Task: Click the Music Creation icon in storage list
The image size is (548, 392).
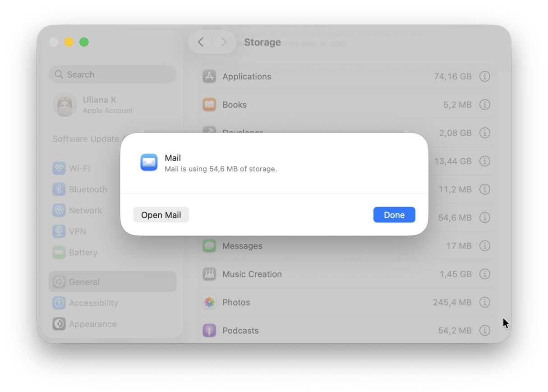Action: click(209, 274)
